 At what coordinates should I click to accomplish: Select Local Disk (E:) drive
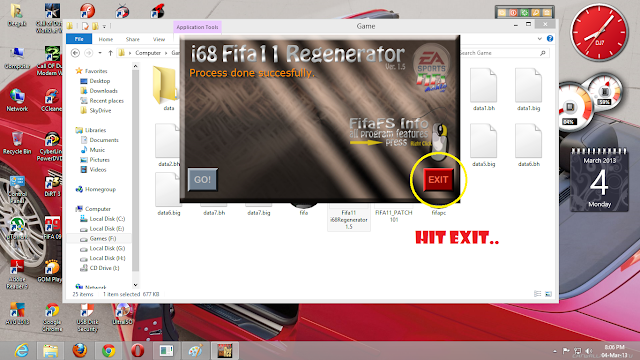tap(107, 229)
